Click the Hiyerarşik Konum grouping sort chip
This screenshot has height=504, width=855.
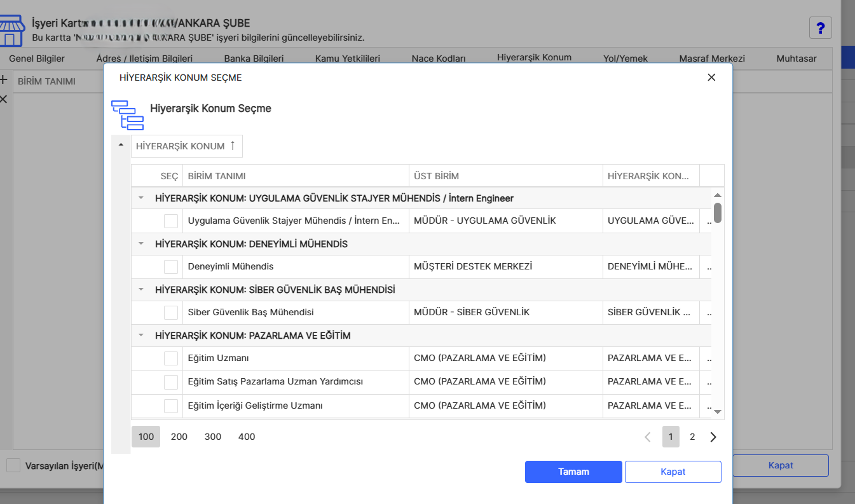tap(186, 146)
